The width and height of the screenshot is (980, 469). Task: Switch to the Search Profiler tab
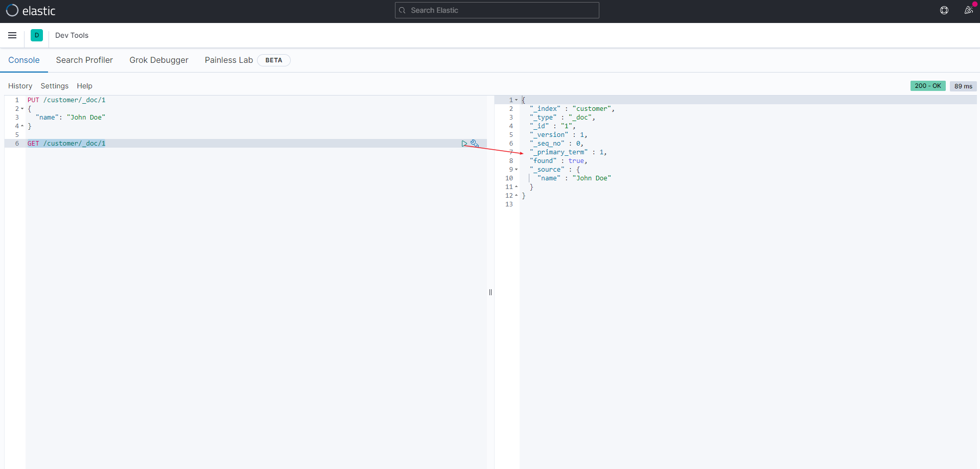click(84, 60)
